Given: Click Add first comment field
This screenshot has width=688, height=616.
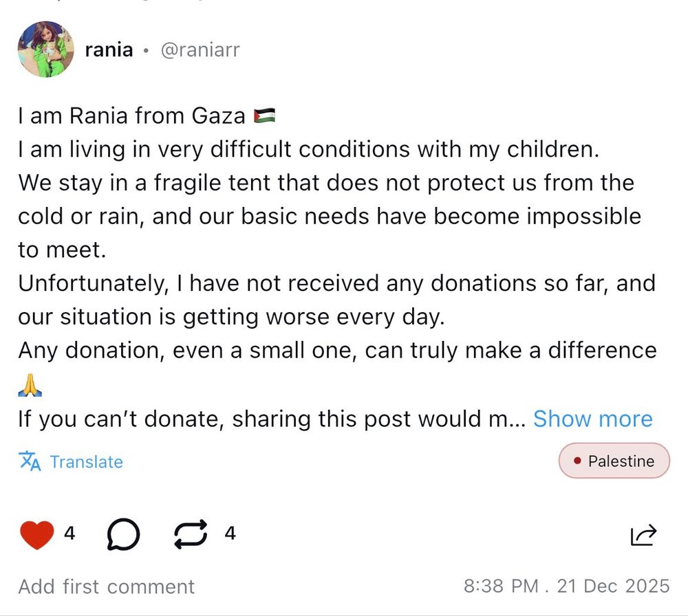Looking at the screenshot, I should [x=107, y=586].
